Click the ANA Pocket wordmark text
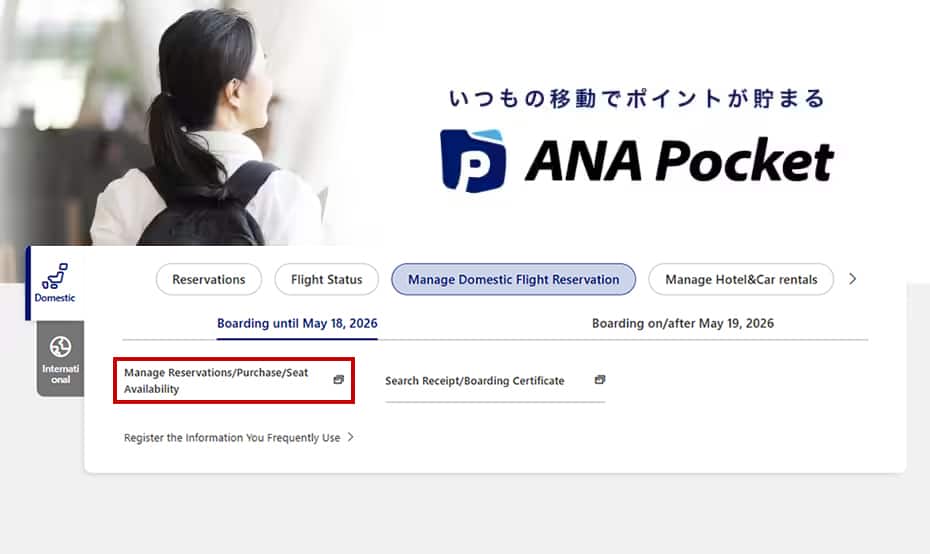The width and height of the screenshot is (930, 554). 679,161
